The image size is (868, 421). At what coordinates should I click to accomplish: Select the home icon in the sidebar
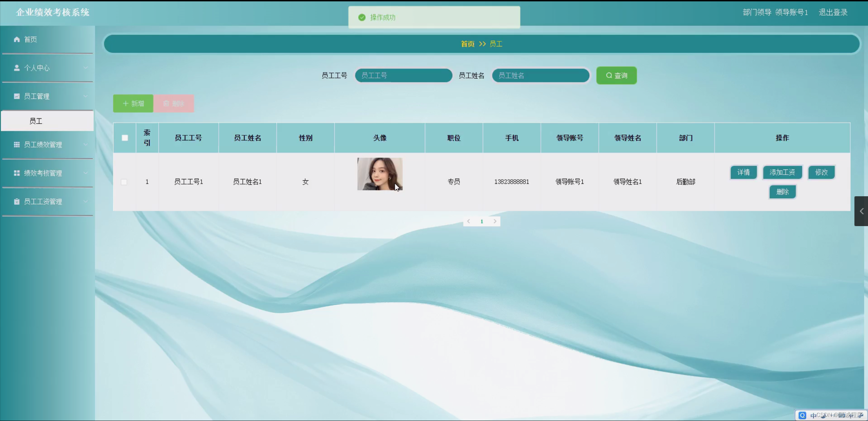16,39
